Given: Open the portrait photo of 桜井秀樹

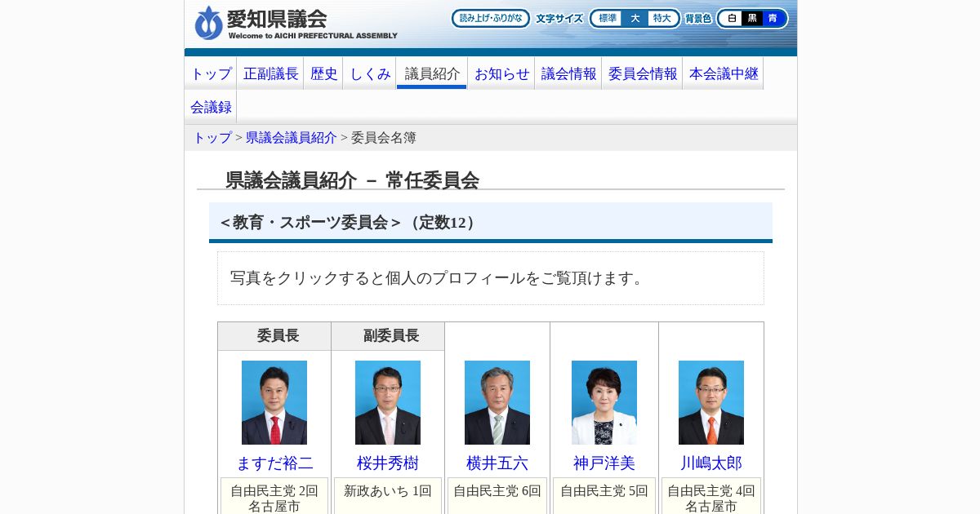Looking at the screenshot, I should tap(388, 402).
